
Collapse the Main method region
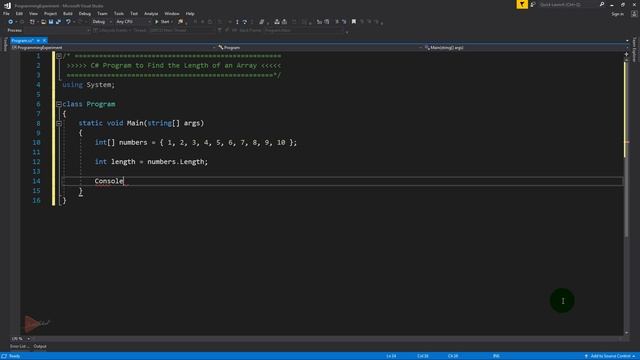coord(59,123)
